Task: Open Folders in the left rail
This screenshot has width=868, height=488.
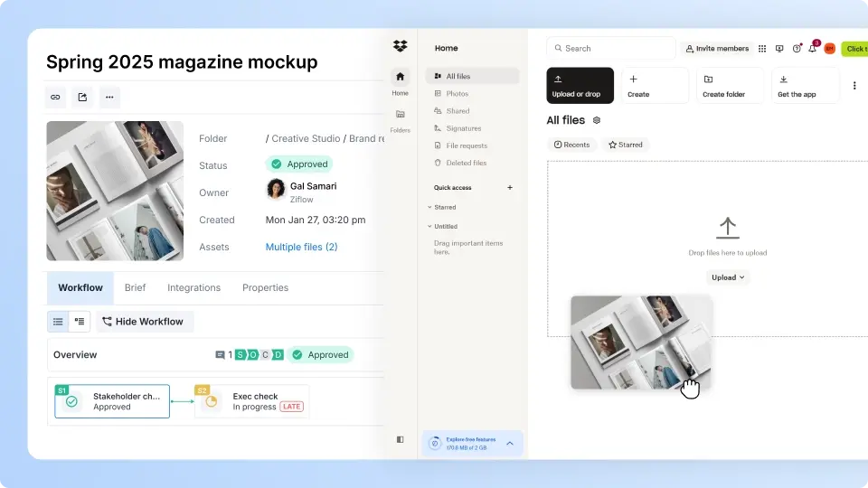Action: pos(400,119)
